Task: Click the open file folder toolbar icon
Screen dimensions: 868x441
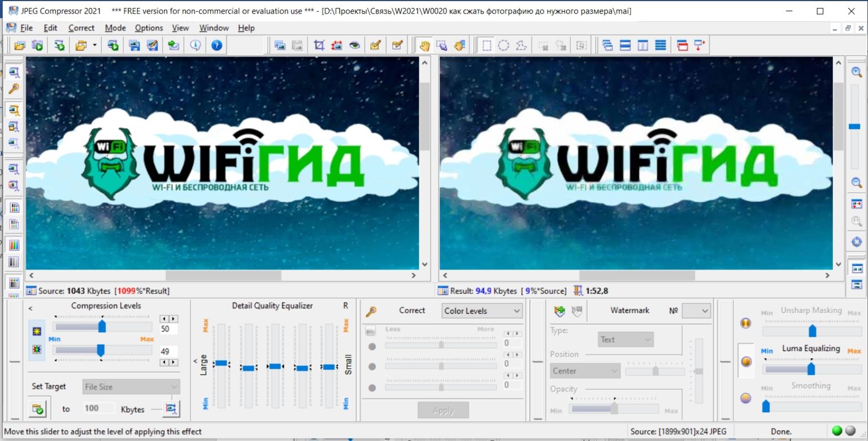Action: [x=20, y=46]
